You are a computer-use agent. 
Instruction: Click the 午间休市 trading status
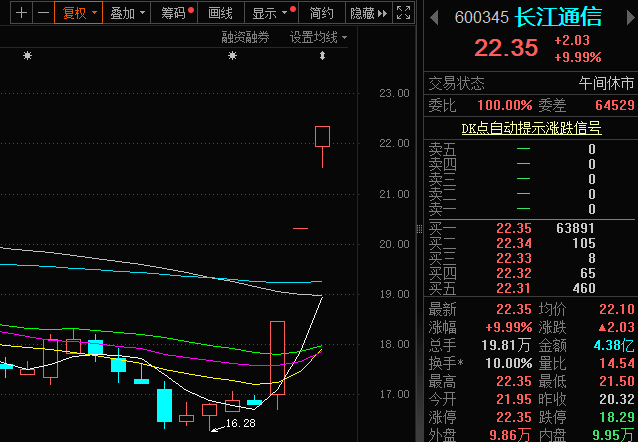click(x=606, y=83)
